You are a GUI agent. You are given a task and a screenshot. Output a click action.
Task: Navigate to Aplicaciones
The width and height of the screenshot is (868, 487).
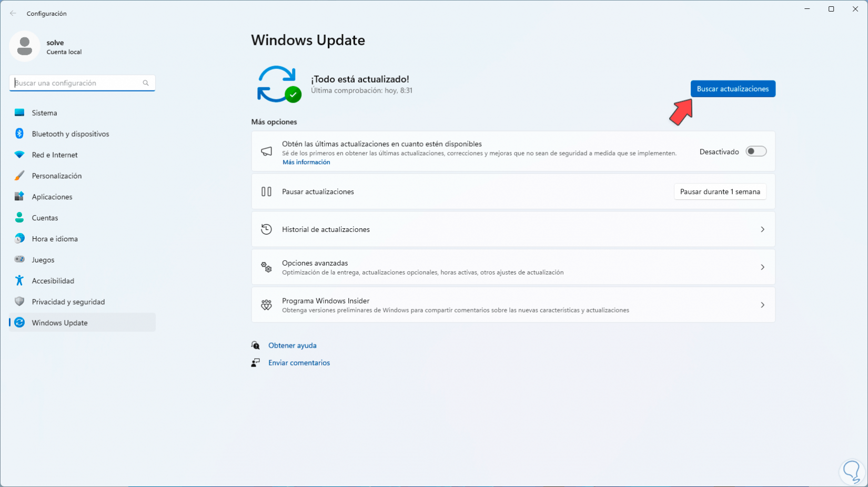[82, 197]
